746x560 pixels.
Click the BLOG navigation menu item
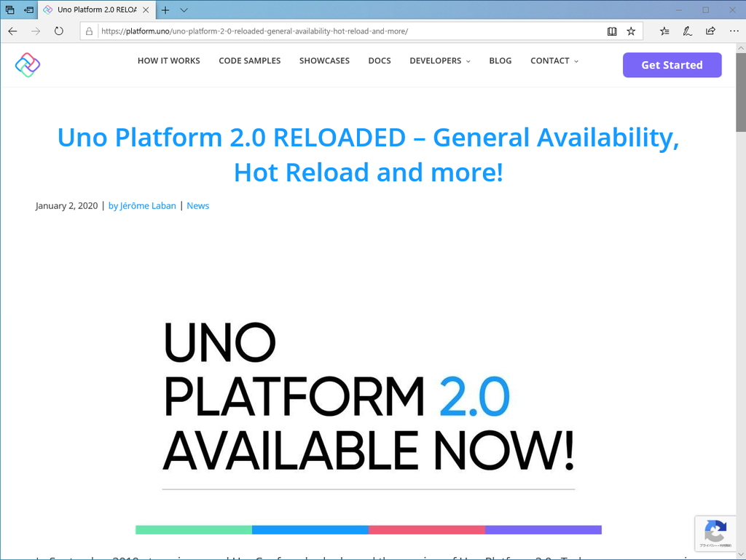(x=500, y=61)
